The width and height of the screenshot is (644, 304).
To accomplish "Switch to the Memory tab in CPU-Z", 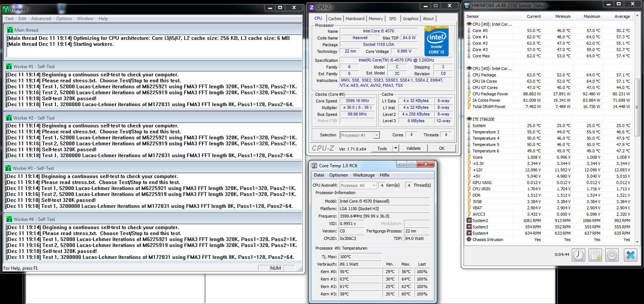I will pyautogui.click(x=376, y=19).
